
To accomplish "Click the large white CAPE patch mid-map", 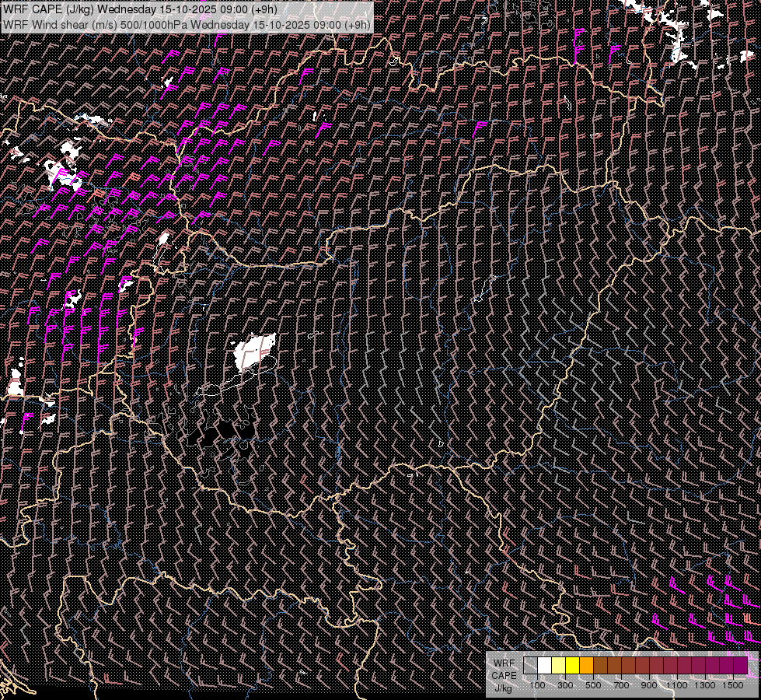I will click(255, 352).
